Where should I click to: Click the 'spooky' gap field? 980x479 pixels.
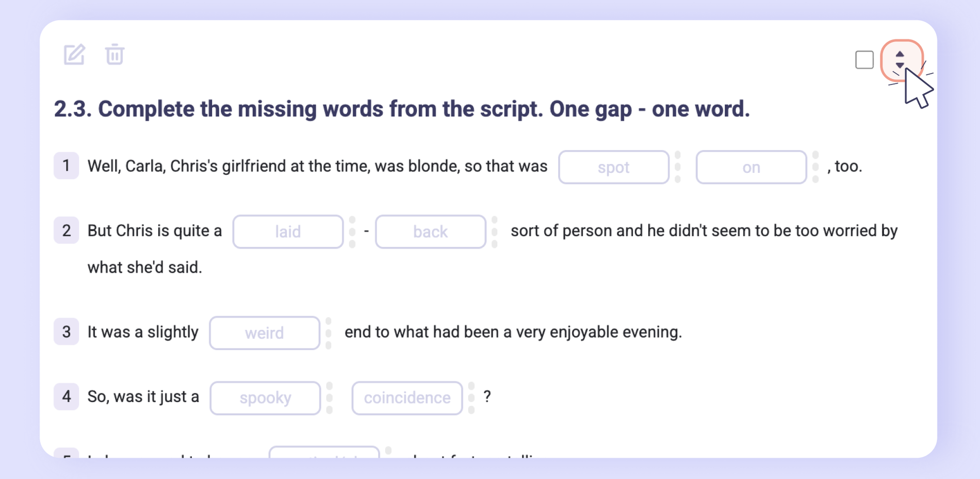click(x=265, y=398)
